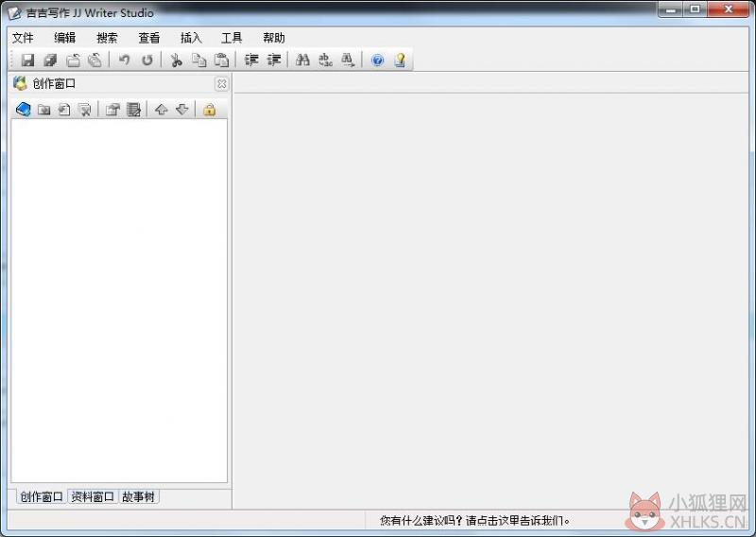
Task: Minimize the JJ Writer Studio window
Action: [671, 9]
